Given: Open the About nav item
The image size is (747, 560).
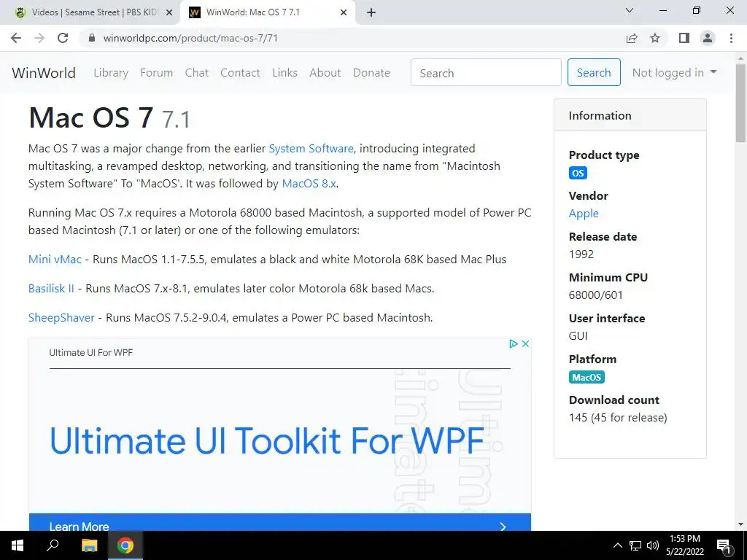Looking at the screenshot, I should [x=325, y=72].
